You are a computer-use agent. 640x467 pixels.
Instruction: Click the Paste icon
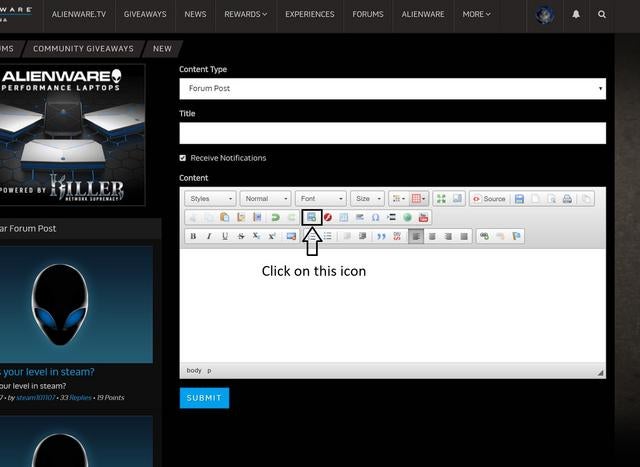(224, 218)
